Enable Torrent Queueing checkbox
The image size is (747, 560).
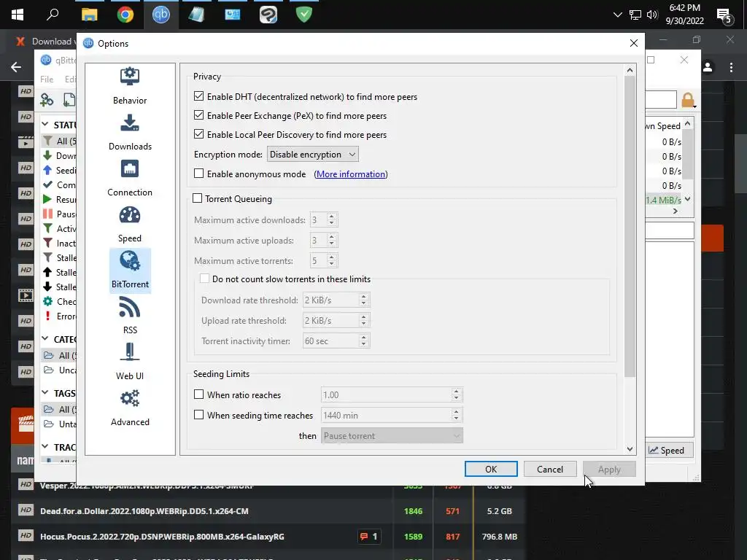(x=197, y=198)
